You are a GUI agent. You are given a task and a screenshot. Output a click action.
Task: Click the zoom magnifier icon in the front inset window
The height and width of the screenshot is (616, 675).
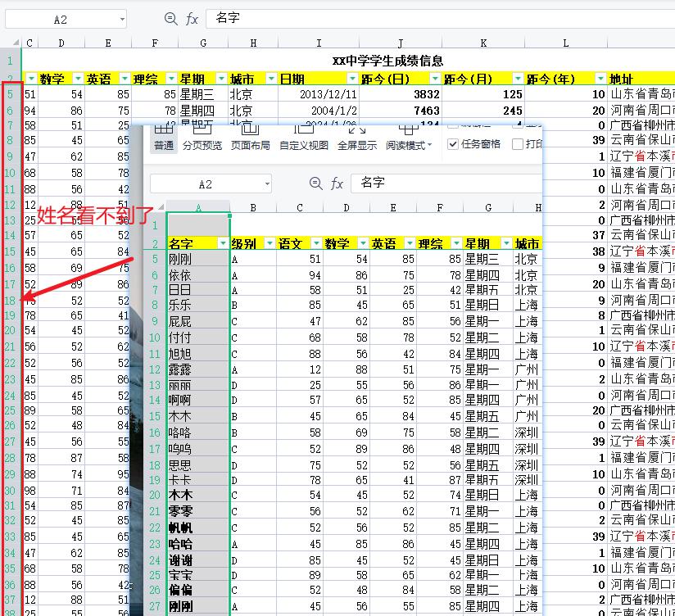pos(316,183)
